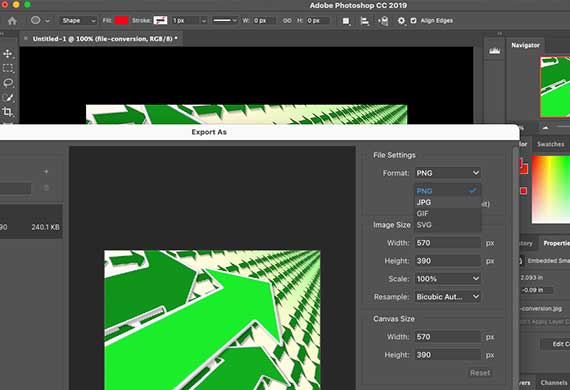This screenshot has width=570, height=390.
Task: Open the path alignment icon
Action: 364,21
